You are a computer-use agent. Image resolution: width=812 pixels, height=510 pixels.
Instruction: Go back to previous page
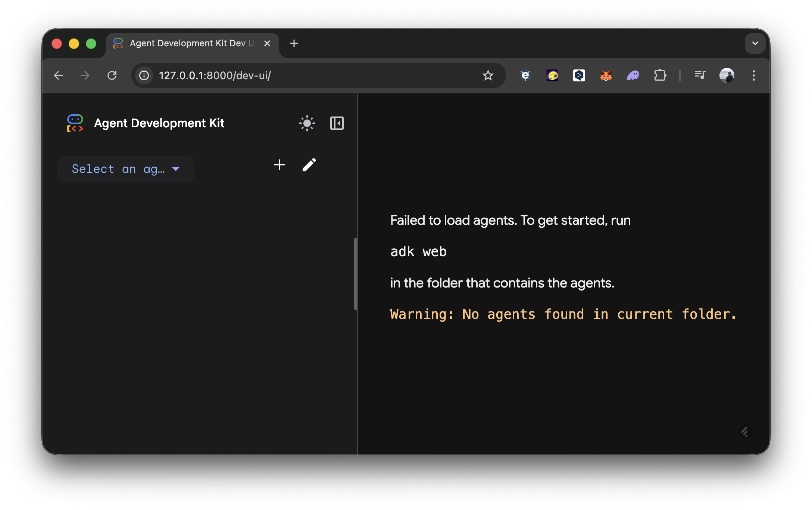58,75
